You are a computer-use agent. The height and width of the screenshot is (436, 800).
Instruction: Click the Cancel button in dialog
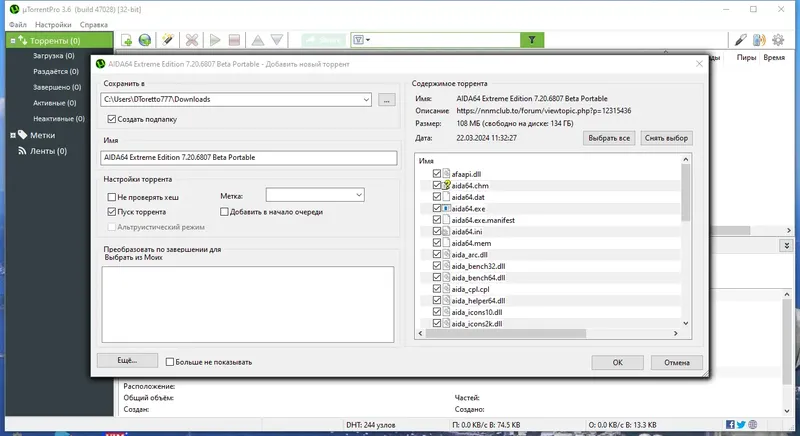click(x=677, y=363)
